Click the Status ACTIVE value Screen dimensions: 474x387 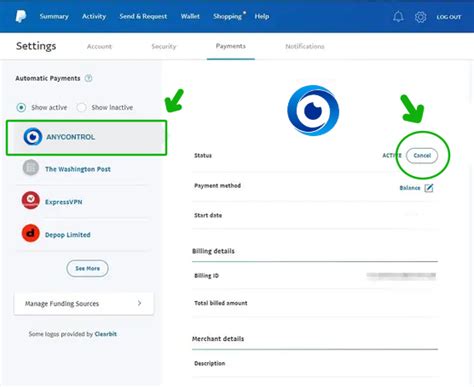point(392,155)
